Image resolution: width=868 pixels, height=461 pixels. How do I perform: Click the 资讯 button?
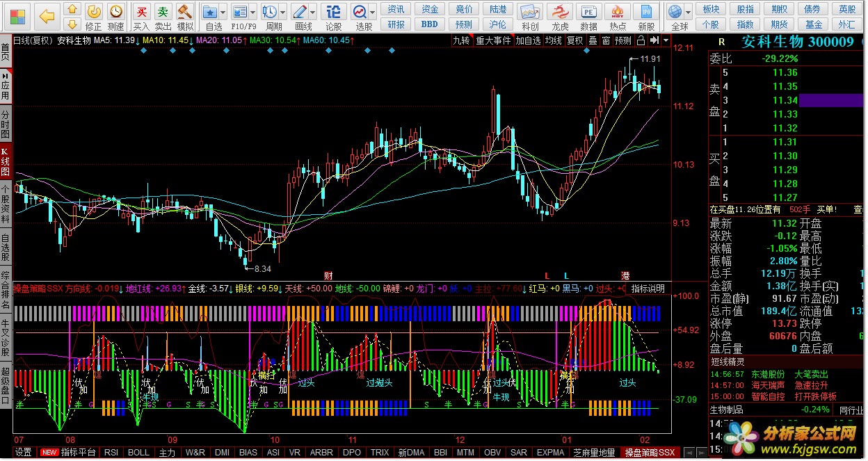coord(396,9)
